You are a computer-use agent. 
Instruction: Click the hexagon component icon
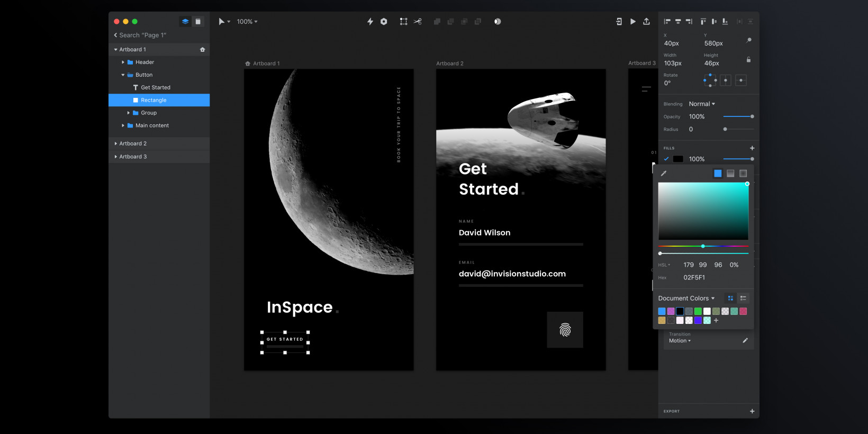[x=384, y=22]
